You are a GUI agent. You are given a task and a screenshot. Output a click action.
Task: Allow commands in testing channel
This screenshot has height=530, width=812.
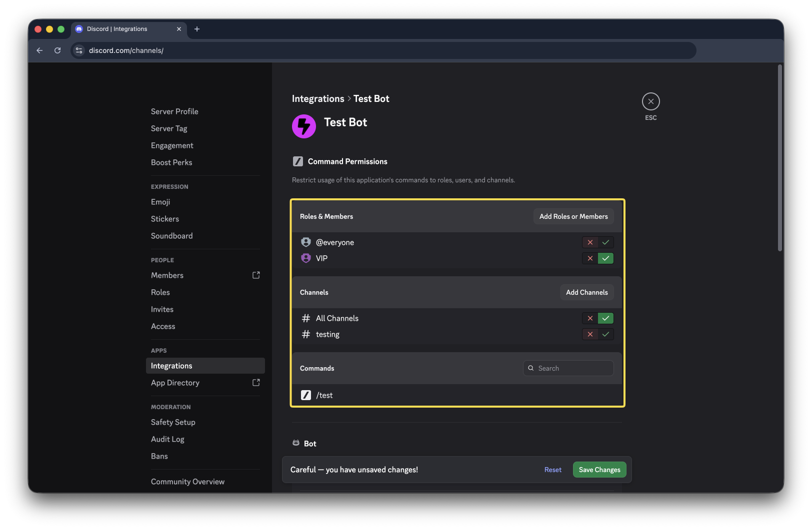coord(605,334)
